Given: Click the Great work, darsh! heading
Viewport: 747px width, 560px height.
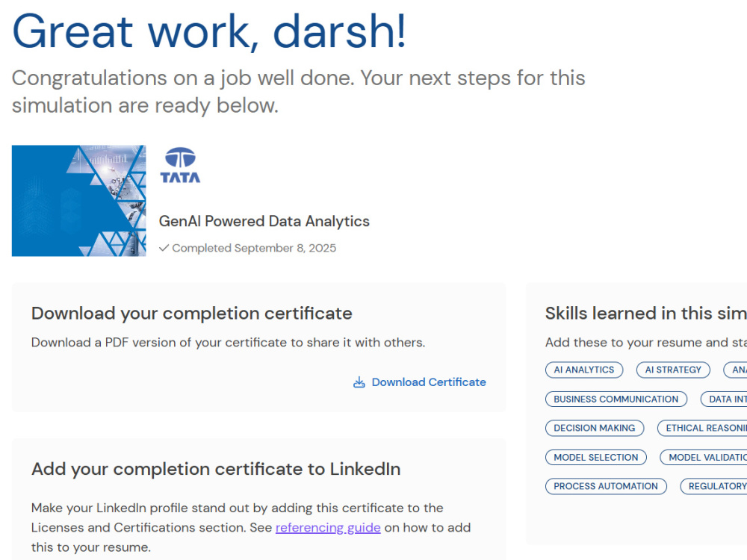Looking at the screenshot, I should coord(209,31).
